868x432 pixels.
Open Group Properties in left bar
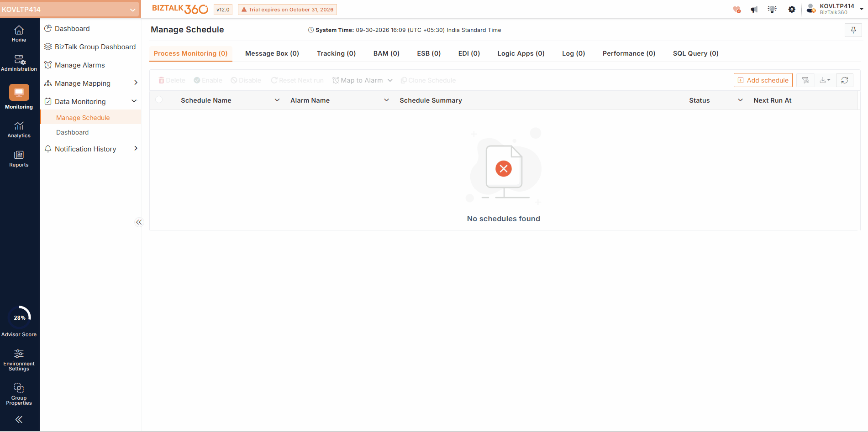pyautogui.click(x=19, y=394)
